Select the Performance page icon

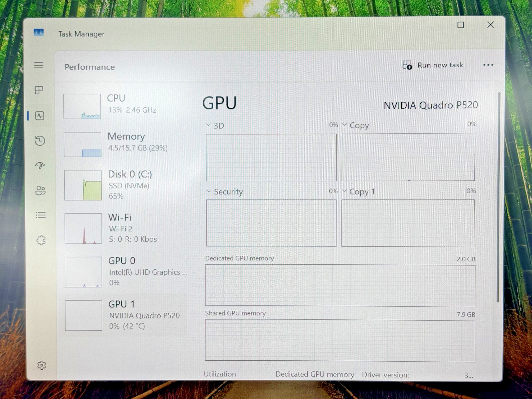(x=40, y=116)
